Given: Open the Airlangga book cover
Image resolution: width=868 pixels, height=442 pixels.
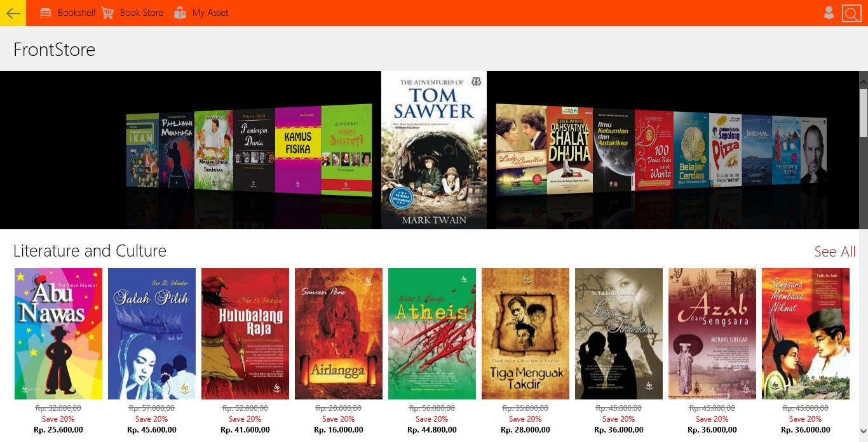Looking at the screenshot, I should pos(339,333).
